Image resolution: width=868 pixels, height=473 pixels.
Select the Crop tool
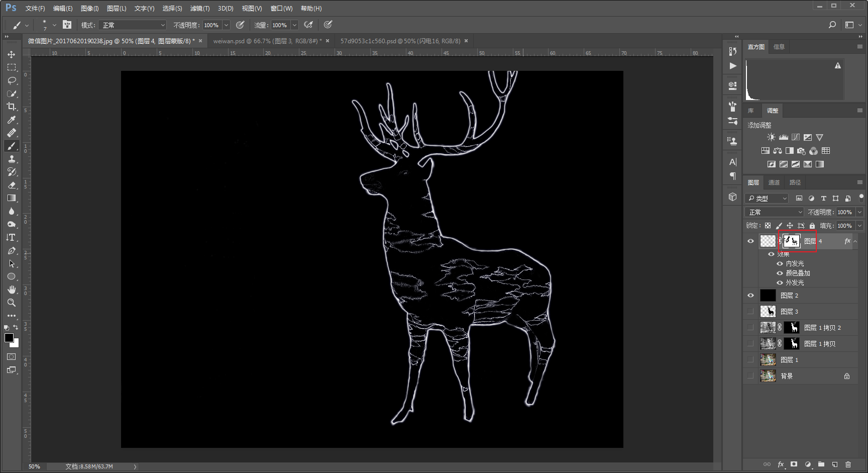click(11, 107)
